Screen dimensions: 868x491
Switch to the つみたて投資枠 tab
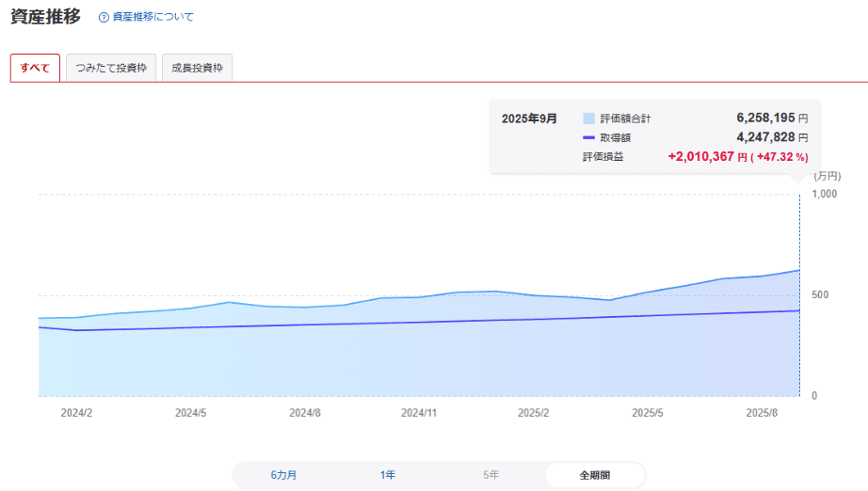point(111,69)
